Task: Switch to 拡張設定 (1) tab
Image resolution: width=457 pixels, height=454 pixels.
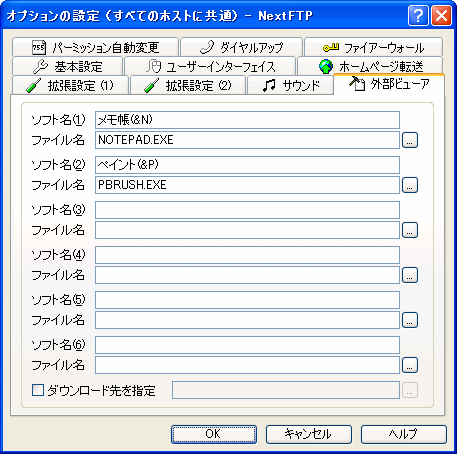Action: (70, 85)
